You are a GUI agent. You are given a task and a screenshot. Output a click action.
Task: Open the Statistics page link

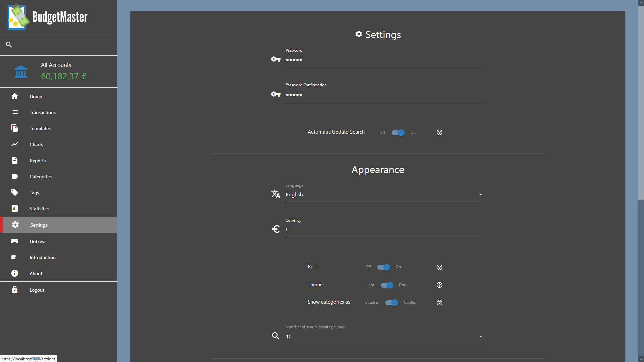pos(59,209)
